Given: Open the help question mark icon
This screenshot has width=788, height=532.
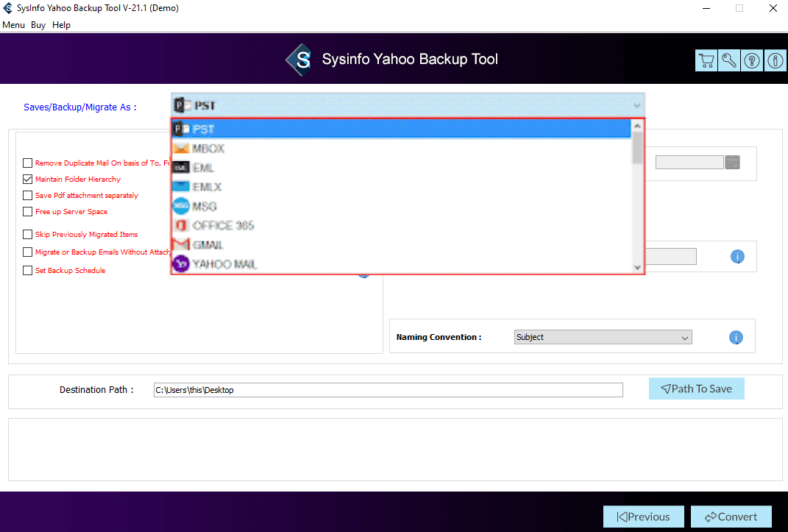Looking at the screenshot, I should pos(753,61).
